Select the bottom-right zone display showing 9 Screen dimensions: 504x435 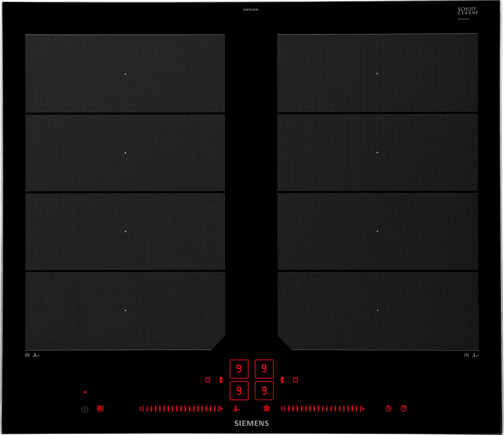point(264,391)
